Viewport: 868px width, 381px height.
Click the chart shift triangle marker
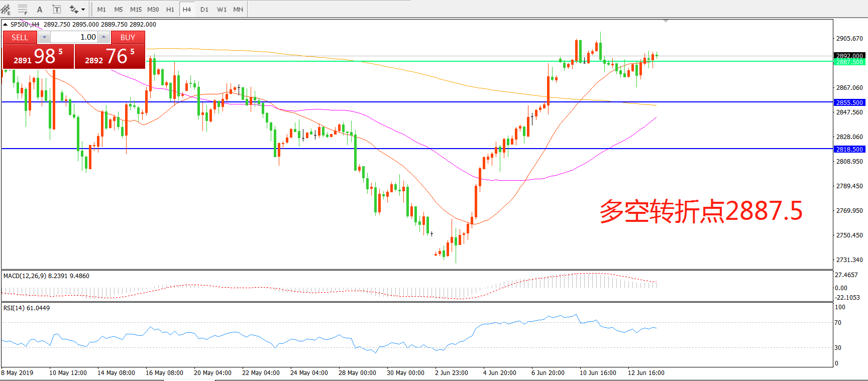[666, 21]
